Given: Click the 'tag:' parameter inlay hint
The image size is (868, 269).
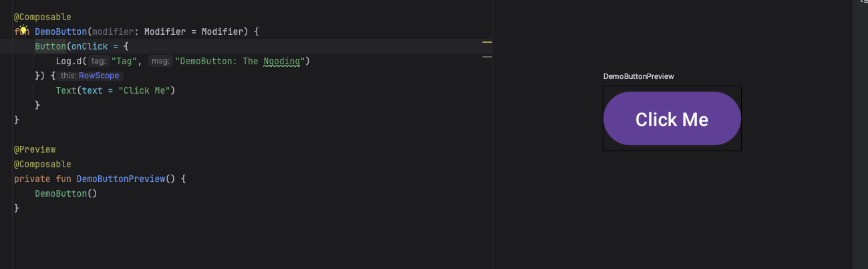Looking at the screenshot, I should (98, 61).
